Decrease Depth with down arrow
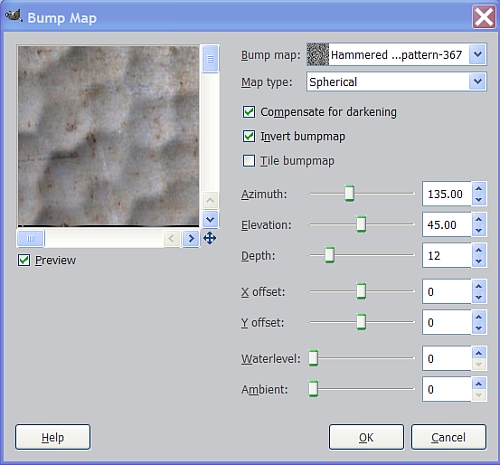 (479, 261)
